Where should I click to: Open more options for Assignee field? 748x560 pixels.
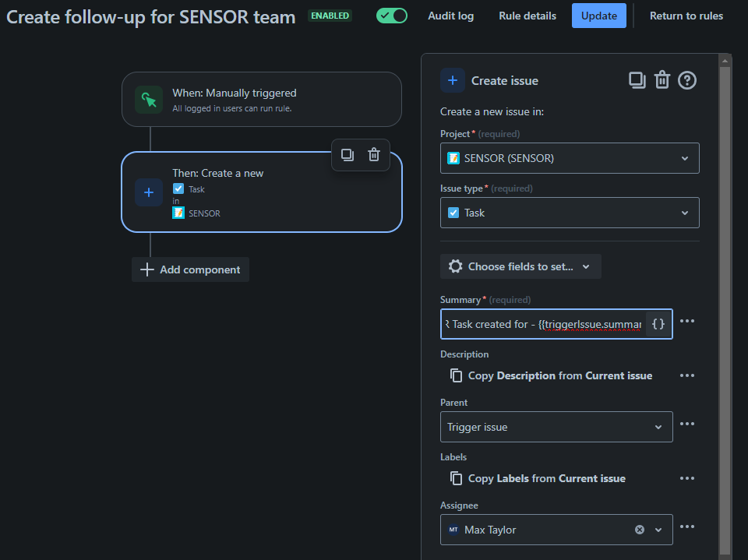point(687,527)
